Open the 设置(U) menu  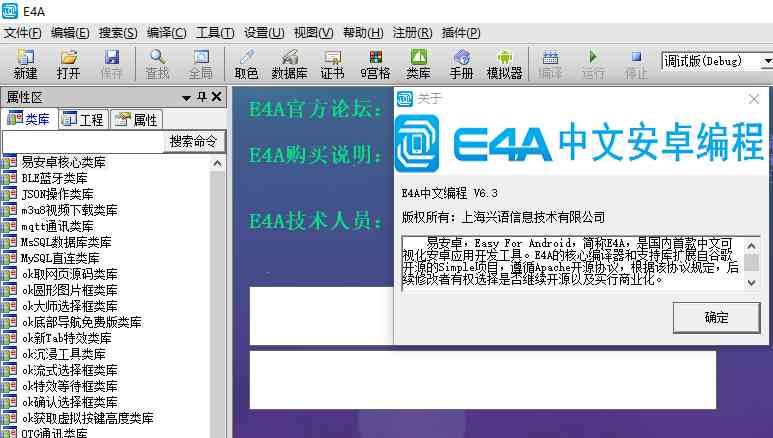264,33
